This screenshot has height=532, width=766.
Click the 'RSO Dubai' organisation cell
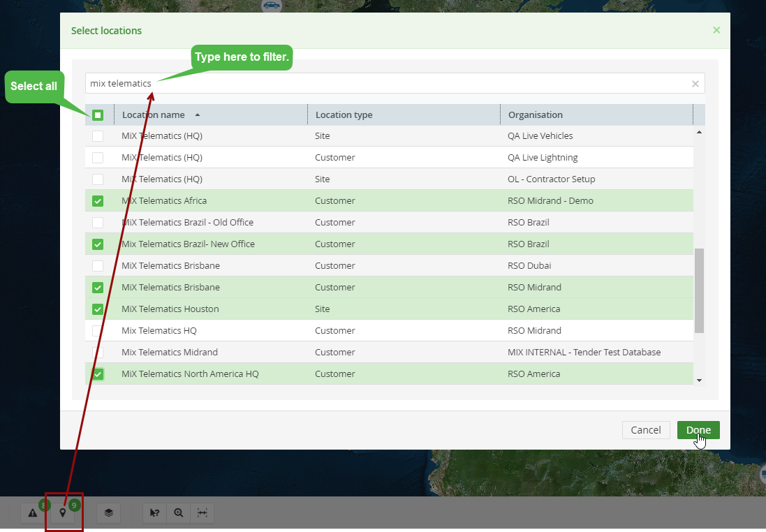[529, 266]
